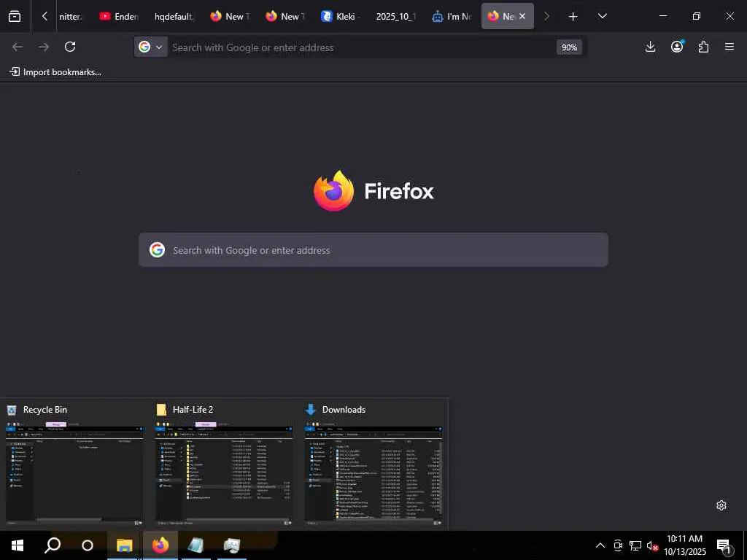
Task: Click Import bookmarks link
Action: 55,72
